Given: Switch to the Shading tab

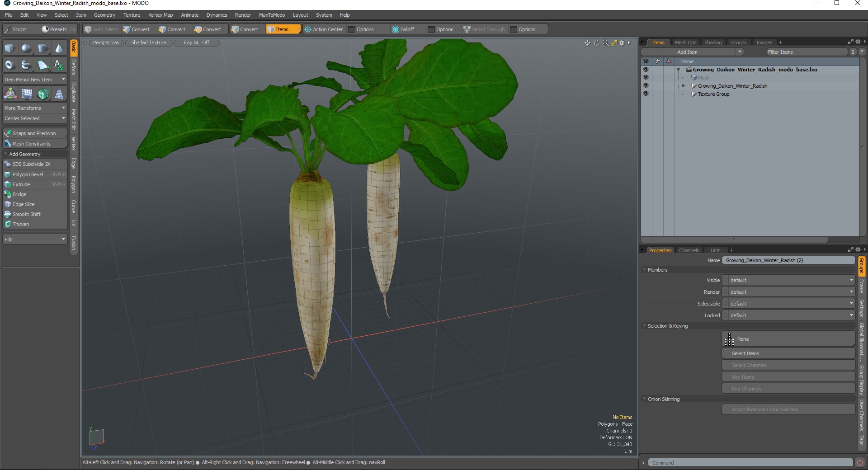Looking at the screenshot, I should tap(713, 42).
